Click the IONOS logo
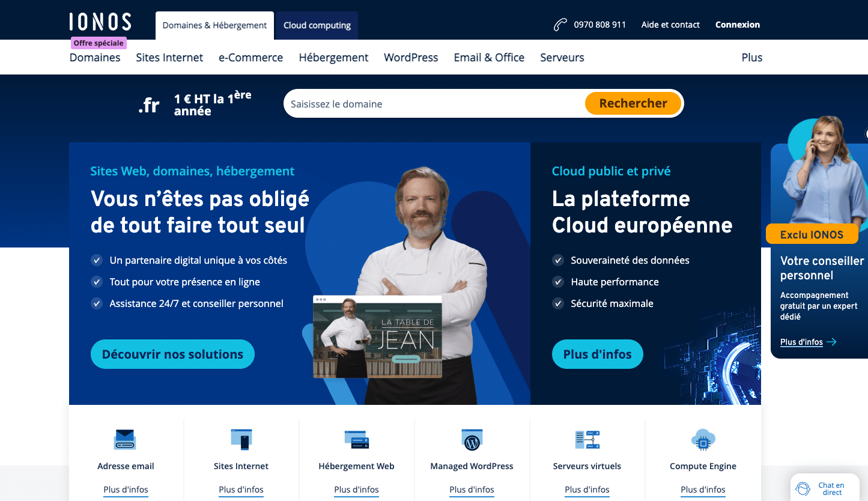The height and width of the screenshot is (501, 868). (x=100, y=22)
